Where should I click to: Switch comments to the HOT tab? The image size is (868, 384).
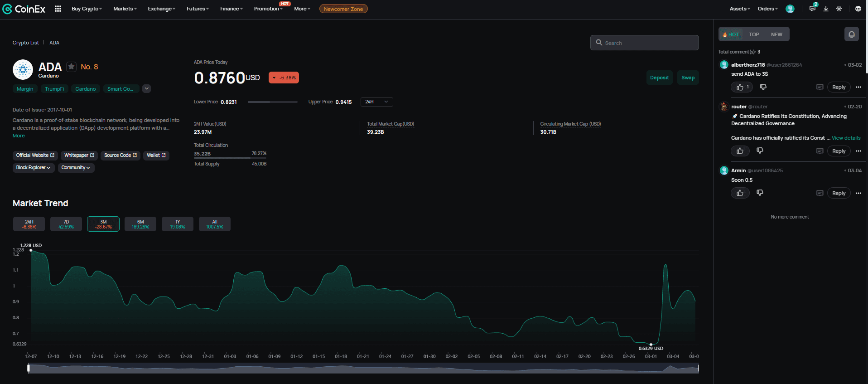pyautogui.click(x=730, y=34)
